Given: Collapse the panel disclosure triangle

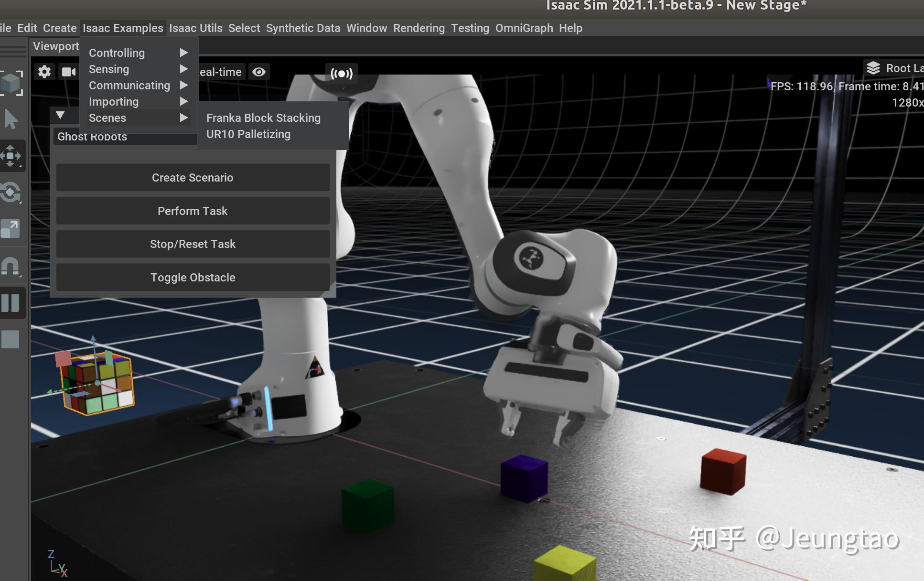Looking at the screenshot, I should pos(60,115).
